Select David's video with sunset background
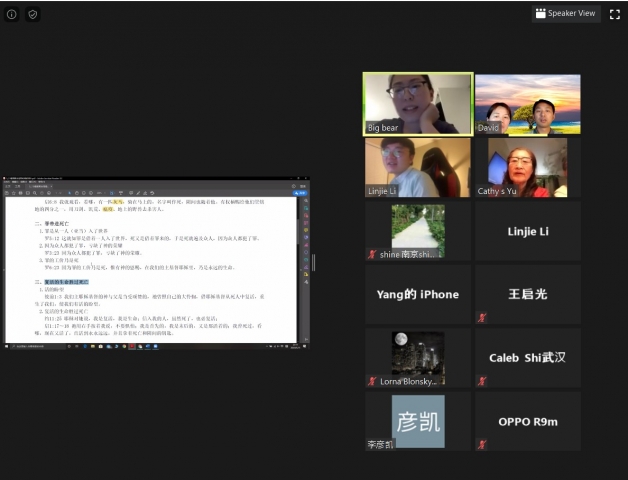Image resolution: width=628 pixels, height=480 pixels. pos(527,102)
